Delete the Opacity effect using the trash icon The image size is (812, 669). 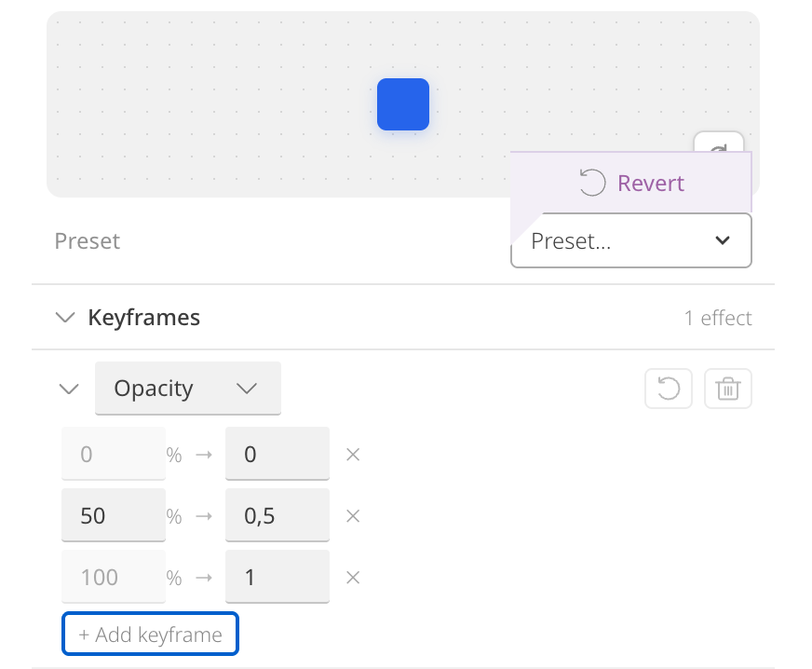[728, 389]
